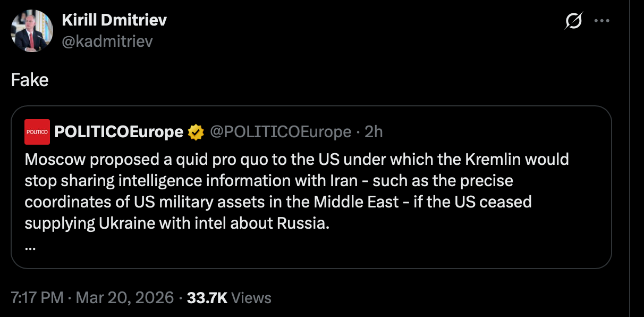Screen dimensions: 644x317
Task: Click the POLITICO red logo avatar
Action: coord(37,132)
